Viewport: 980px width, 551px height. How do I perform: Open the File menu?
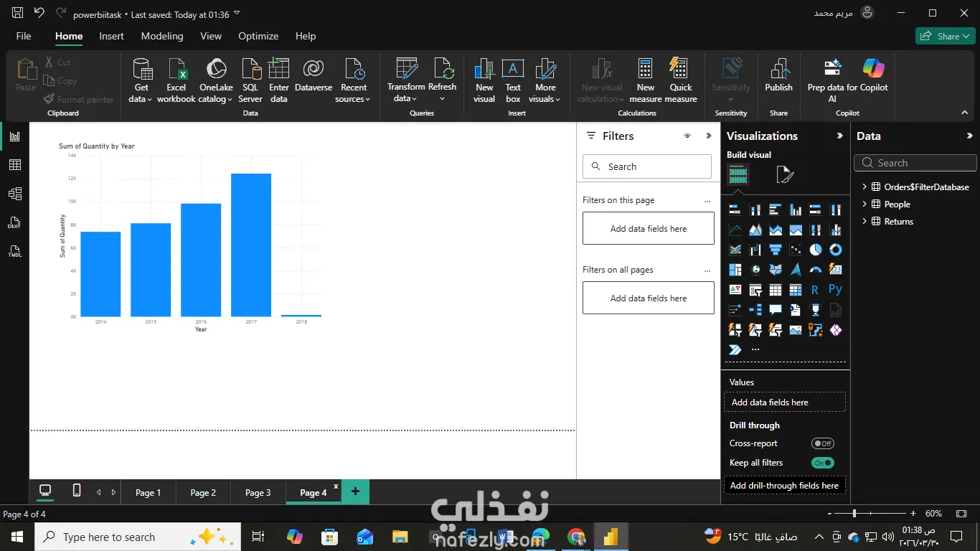[x=24, y=36]
